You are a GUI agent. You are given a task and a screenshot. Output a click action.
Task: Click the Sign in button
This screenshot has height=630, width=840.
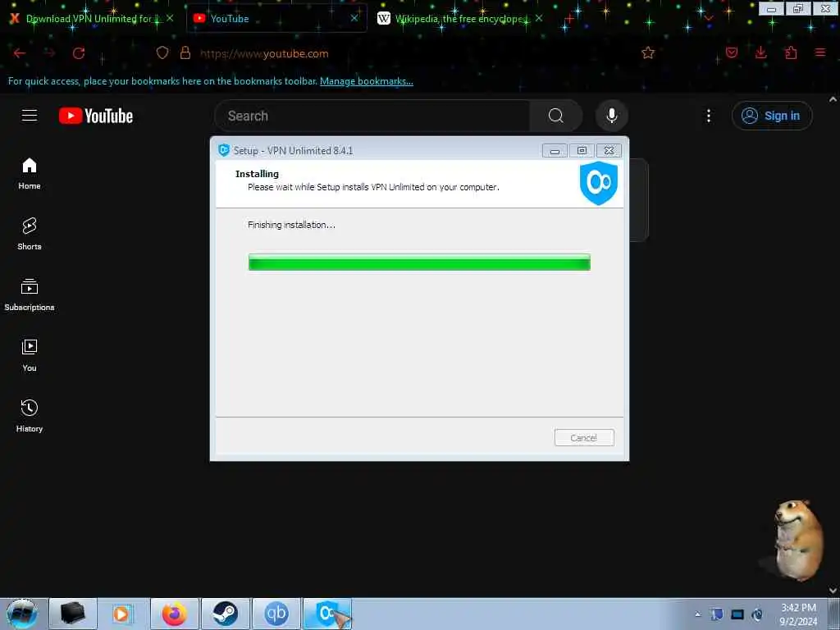(x=772, y=116)
